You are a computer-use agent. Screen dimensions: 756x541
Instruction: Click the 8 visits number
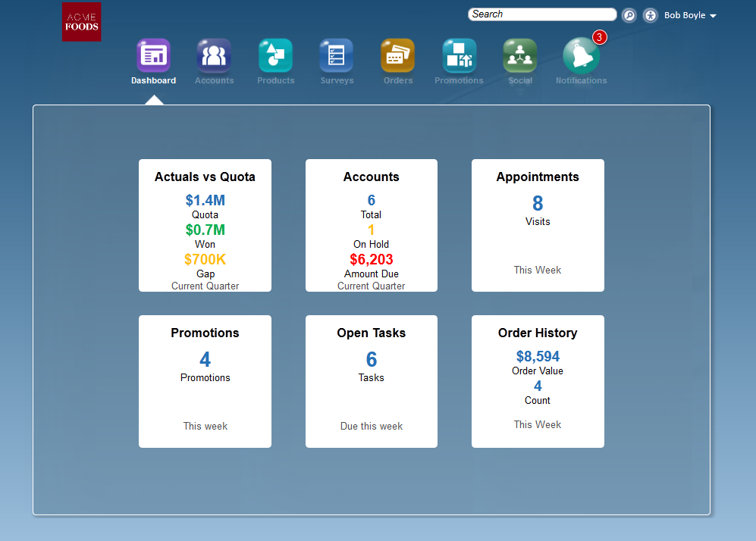tap(538, 203)
